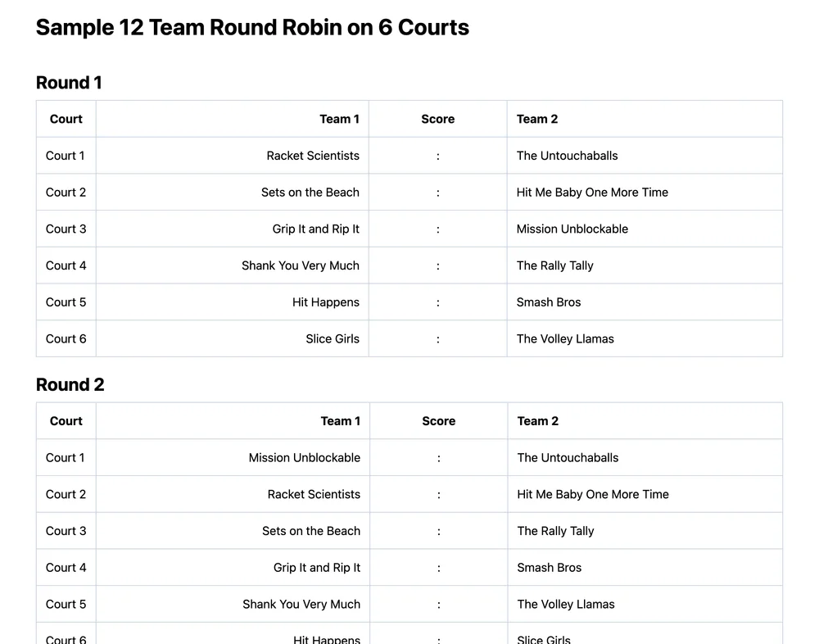Click Round 2 Court 1 score cell
Image resolution: width=819 pixels, height=644 pixels.
438,458
